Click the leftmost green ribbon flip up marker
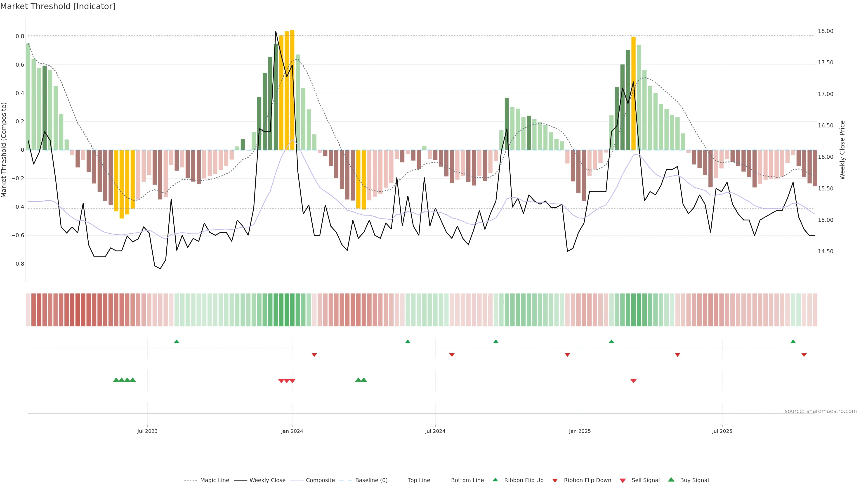Viewport: 868px width, 488px height. tap(177, 342)
